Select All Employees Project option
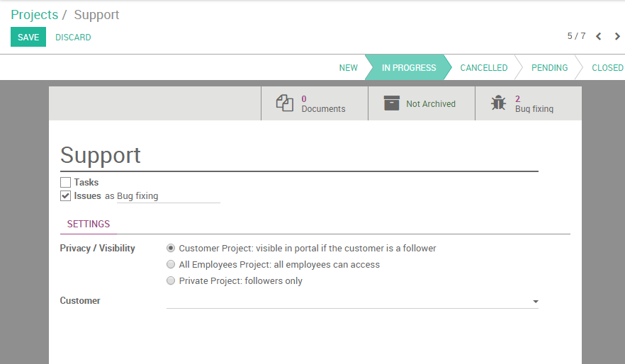Screen dimensions: 625x364 click(171, 265)
